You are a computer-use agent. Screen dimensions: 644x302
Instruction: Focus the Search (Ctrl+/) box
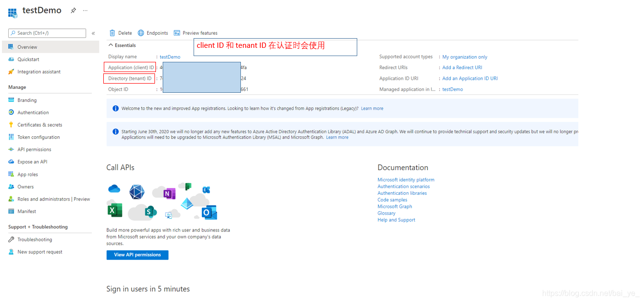coord(47,33)
